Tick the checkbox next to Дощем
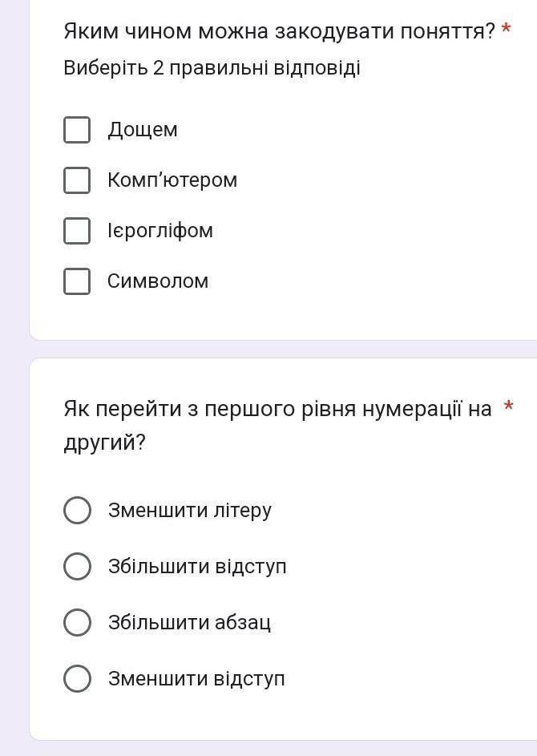Screen dimensions: 537x756 tap(77, 130)
